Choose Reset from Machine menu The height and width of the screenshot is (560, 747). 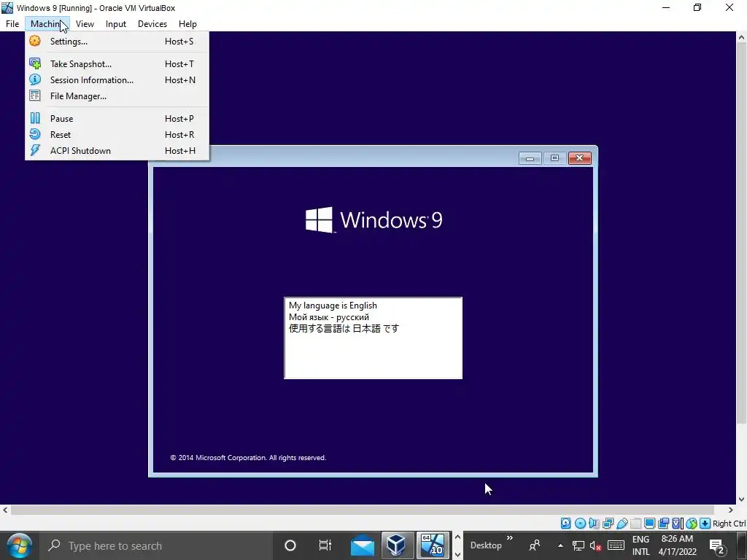tap(117, 135)
